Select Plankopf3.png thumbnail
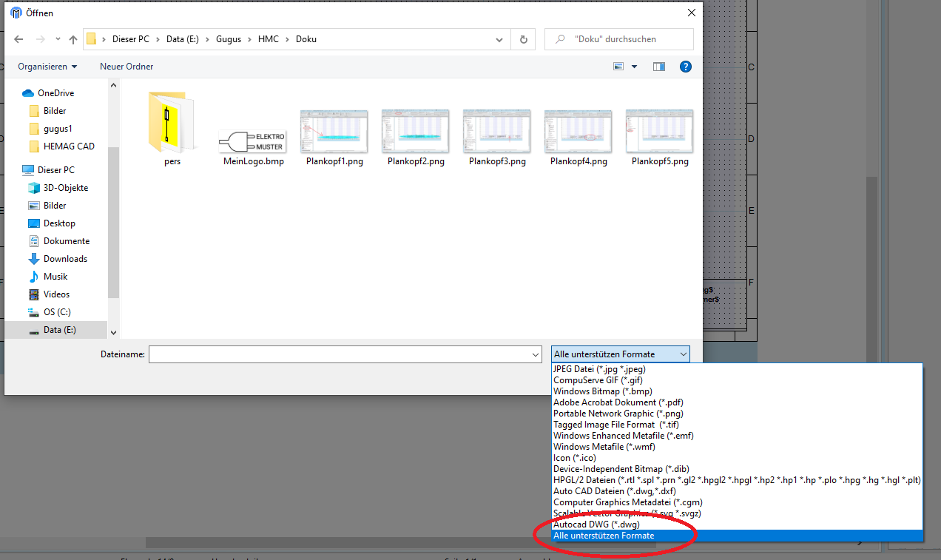The image size is (941, 560). click(x=496, y=137)
